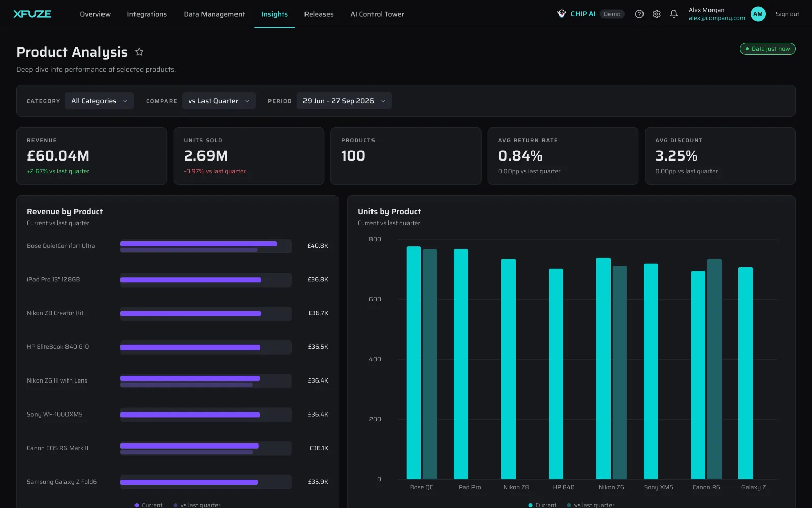812x508 pixels.
Task: Click the Sign out link
Action: coord(787,14)
